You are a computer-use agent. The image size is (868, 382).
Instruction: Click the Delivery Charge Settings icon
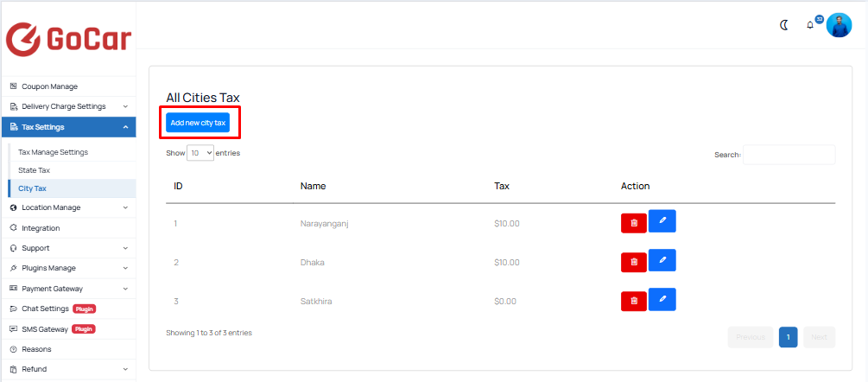pyautogui.click(x=14, y=106)
